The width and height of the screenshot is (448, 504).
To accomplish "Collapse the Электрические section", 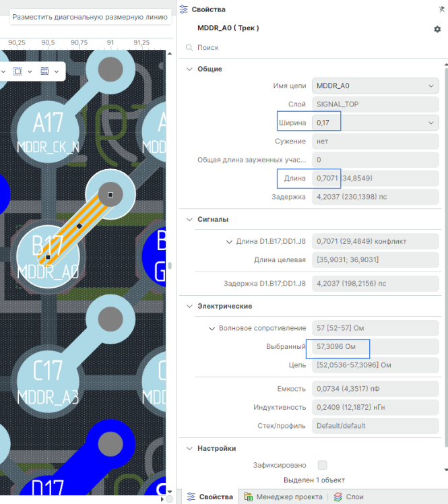I will pos(189,306).
